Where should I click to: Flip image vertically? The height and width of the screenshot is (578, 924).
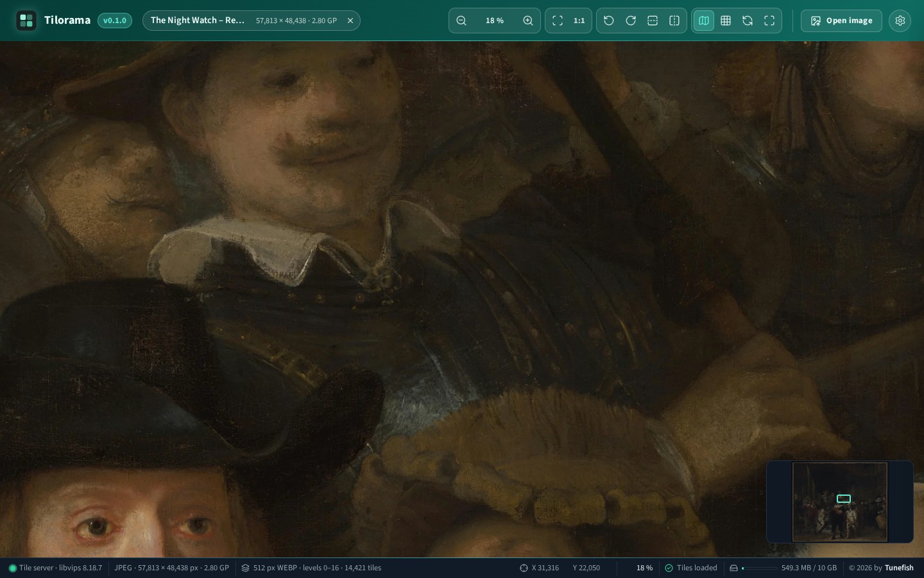653,21
